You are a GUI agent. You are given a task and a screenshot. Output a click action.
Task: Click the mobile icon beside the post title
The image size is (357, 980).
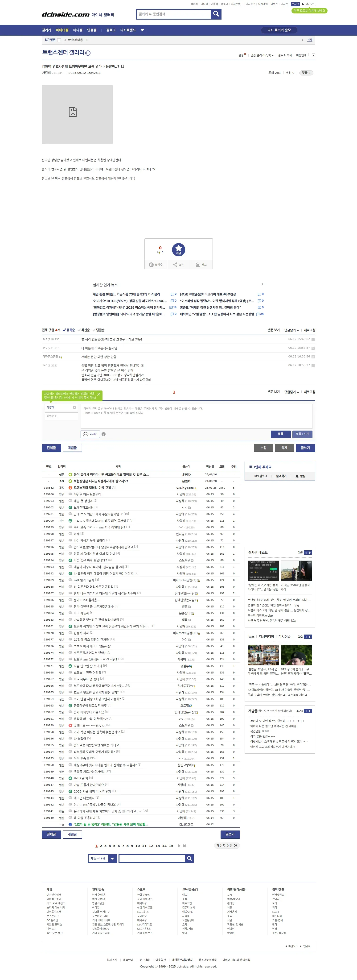tap(123, 66)
